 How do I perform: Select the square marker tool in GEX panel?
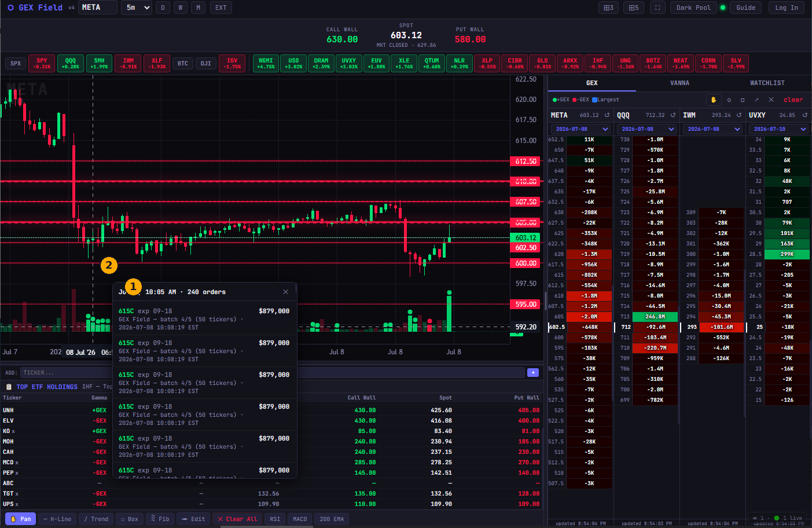point(743,100)
